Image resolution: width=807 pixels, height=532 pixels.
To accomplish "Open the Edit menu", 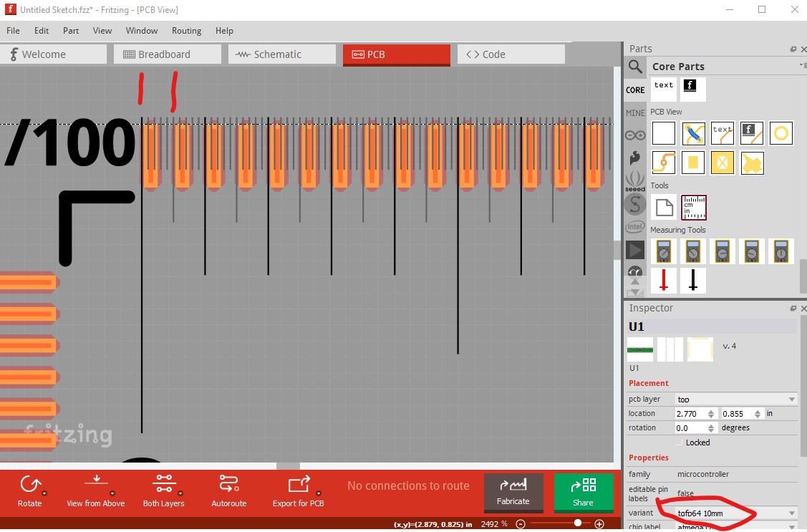I will 42,31.
